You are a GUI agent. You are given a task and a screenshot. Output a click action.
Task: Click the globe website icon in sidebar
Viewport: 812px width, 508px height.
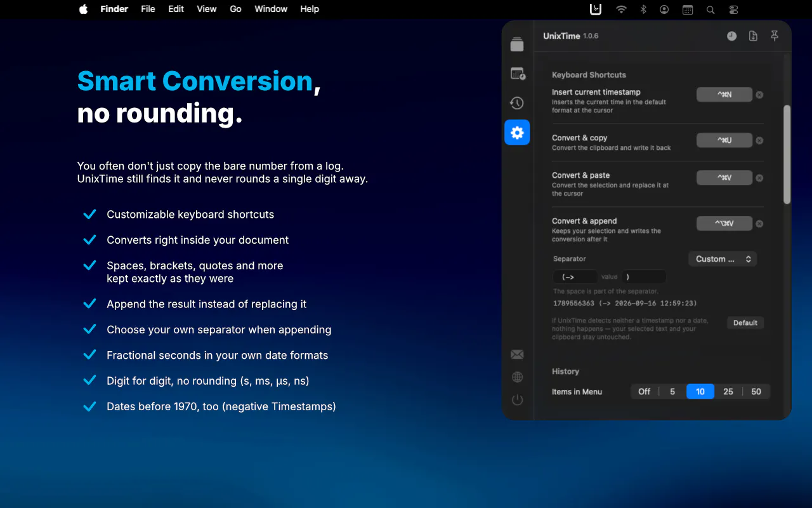[517, 377]
